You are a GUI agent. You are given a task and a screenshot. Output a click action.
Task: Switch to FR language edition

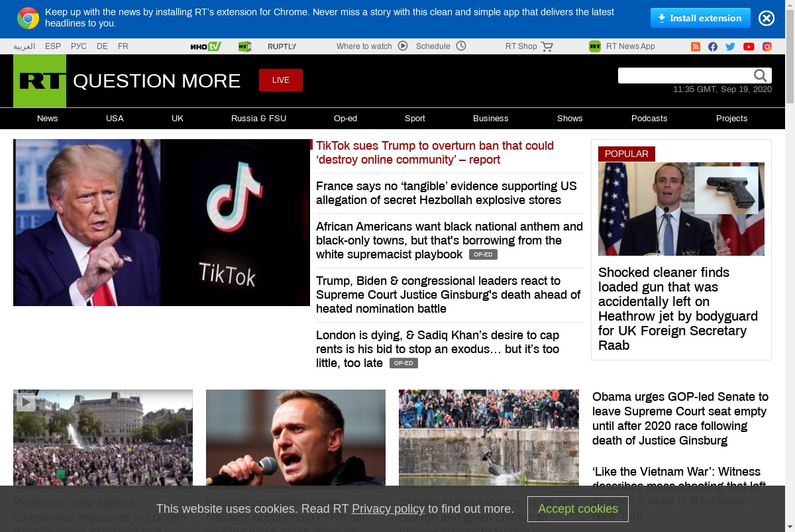click(x=123, y=46)
